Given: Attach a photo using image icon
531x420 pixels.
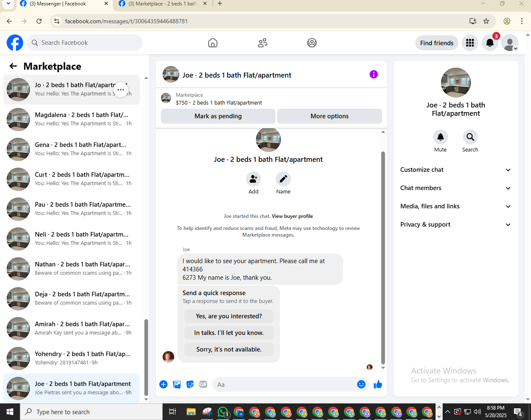Looking at the screenshot, I should point(177,384).
